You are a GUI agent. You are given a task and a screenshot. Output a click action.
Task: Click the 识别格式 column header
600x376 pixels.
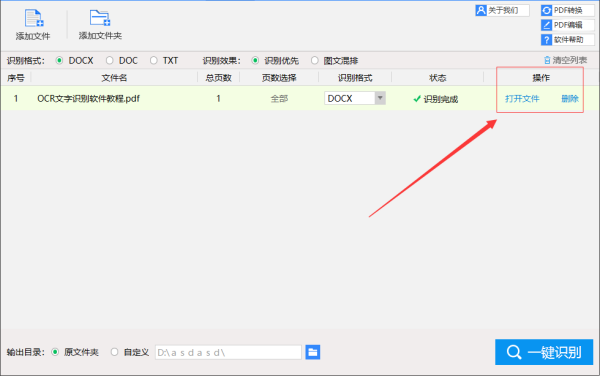point(355,78)
